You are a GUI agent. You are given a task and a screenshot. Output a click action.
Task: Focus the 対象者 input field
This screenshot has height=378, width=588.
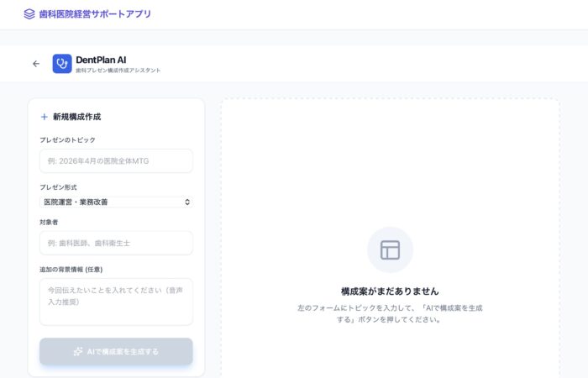coord(116,243)
